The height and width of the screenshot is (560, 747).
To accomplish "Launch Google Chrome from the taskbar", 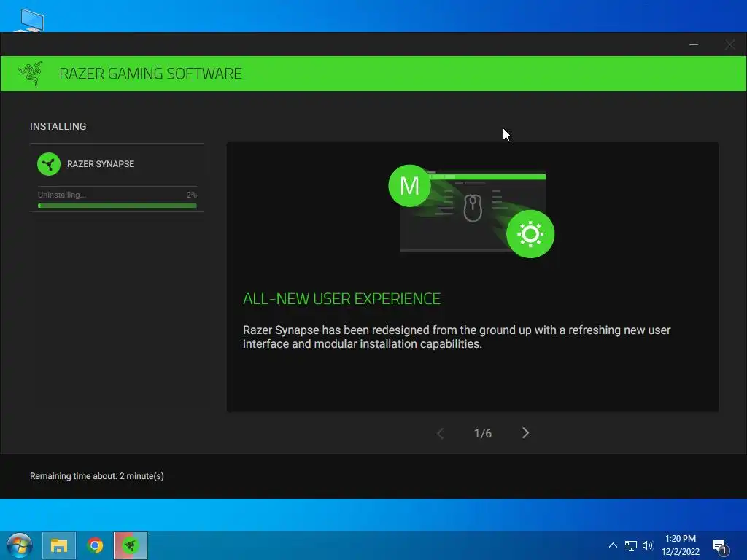I will coord(95,545).
